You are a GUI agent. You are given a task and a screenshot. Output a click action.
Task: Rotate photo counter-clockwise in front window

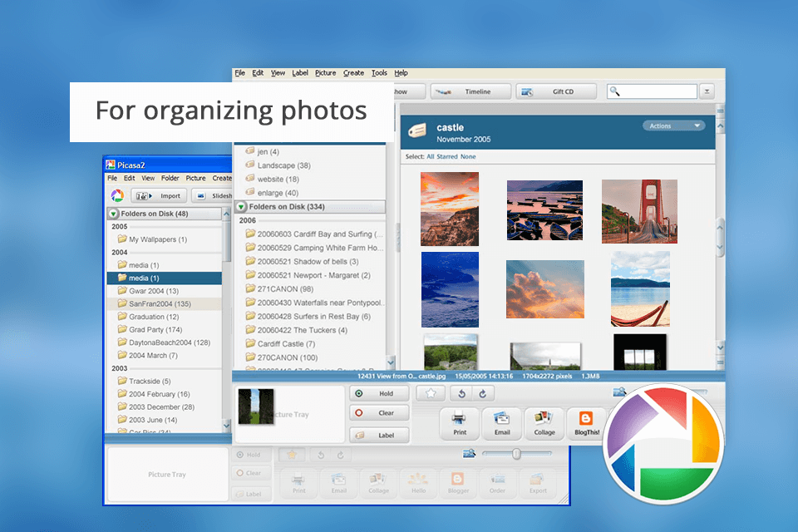pos(461,393)
